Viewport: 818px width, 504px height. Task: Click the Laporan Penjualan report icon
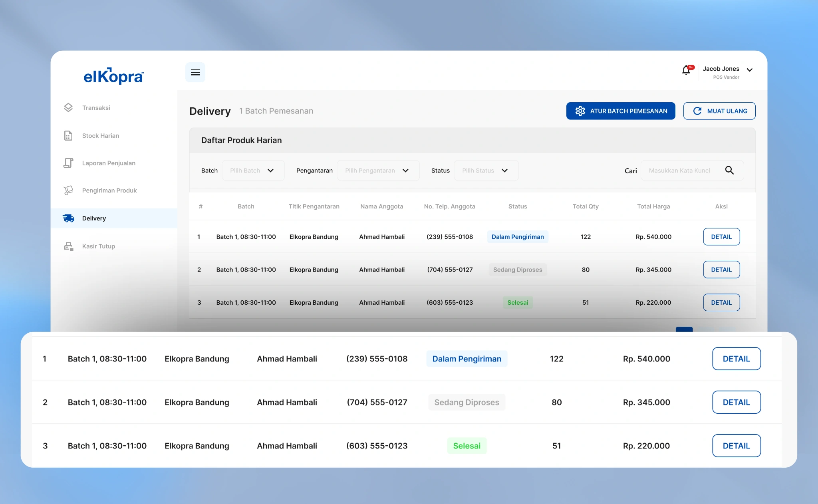point(68,163)
